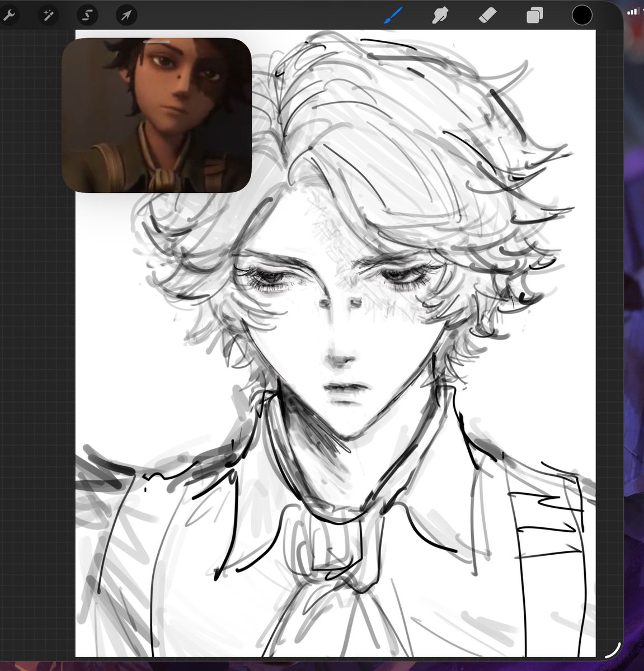Tap the floating reference image thumbnail

click(x=156, y=116)
